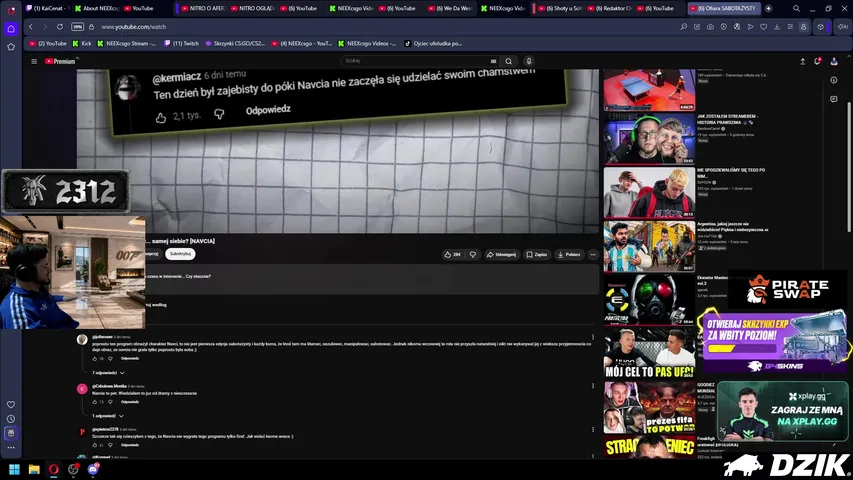Switch to the About NEEXcsgo tab
Viewport: 853px width, 480px height.
coord(97,8)
